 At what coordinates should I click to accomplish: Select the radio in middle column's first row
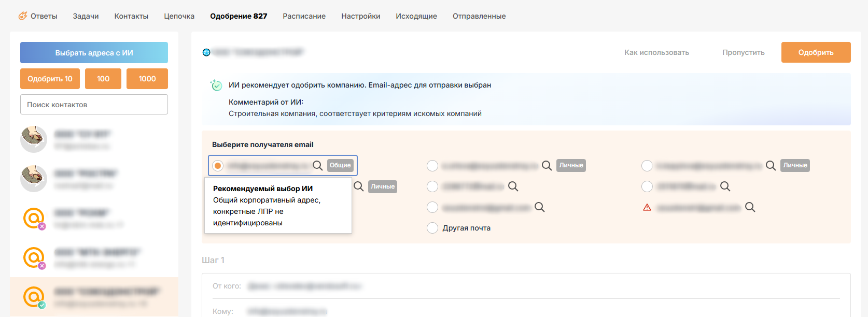coord(432,166)
